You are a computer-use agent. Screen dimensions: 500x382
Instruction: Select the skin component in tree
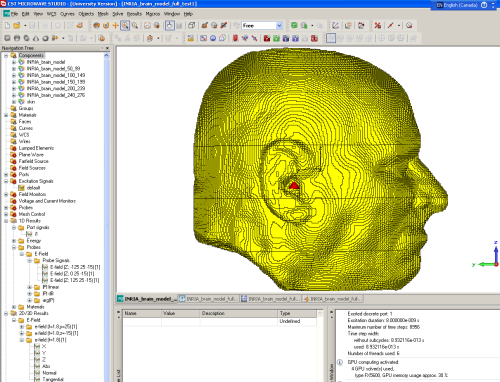[31, 102]
